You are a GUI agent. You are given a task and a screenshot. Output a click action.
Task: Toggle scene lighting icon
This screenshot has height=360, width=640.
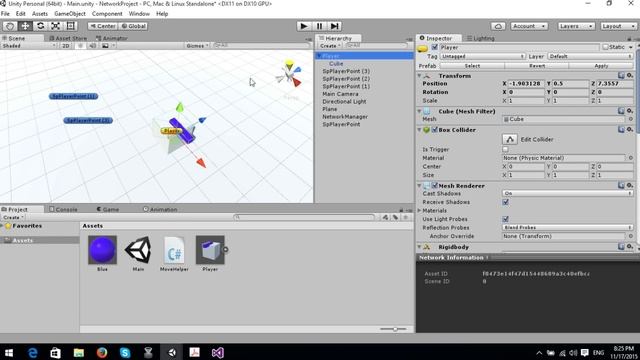tap(80, 46)
